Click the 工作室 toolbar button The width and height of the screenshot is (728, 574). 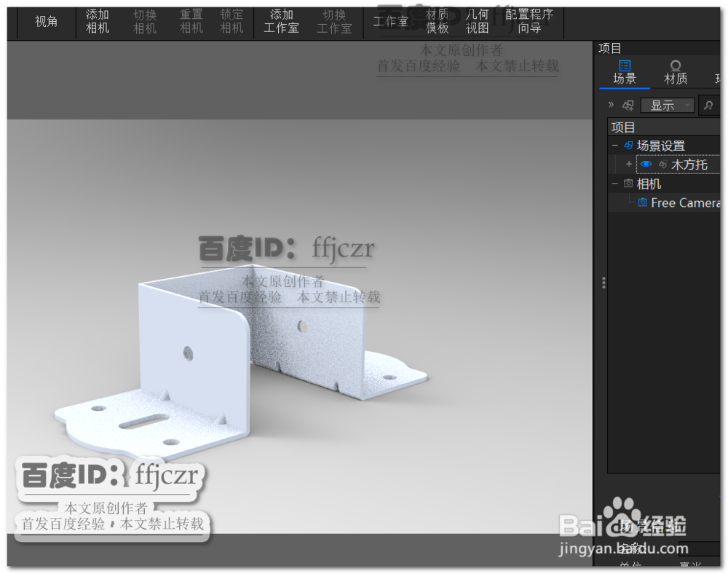click(390, 21)
